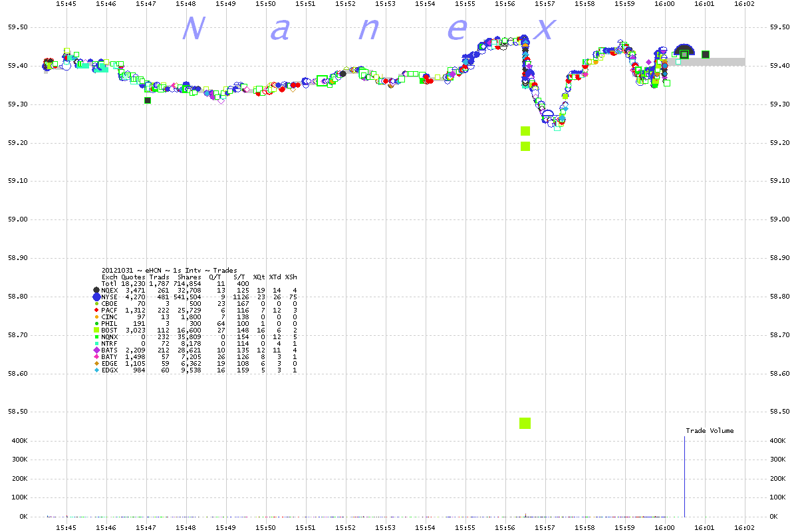The image size is (798, 532).
Task: Click NQEX quotes value "3,471"
Action: [135, 290]
